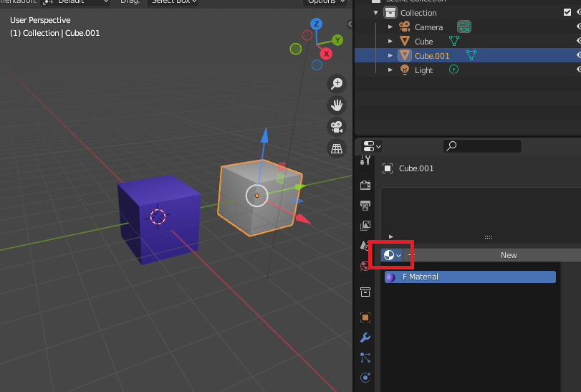Click the mesh data icon beside Cube
Image resolution: width=581 pixels, height=392 pixels.
454,41
